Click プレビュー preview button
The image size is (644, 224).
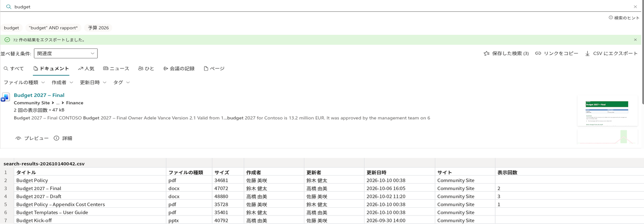pos(32,138)
